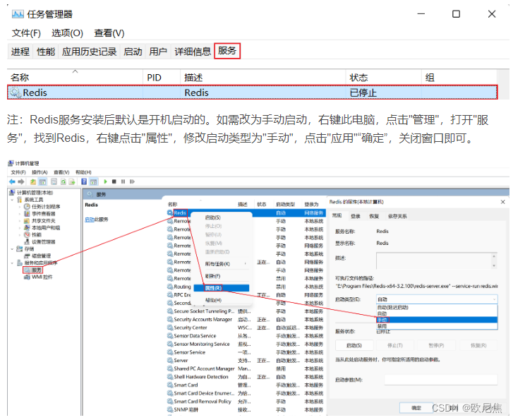Switch to the 服务 tab in Task Manager
Screen dimensions: 513x420
pos(227,51)
